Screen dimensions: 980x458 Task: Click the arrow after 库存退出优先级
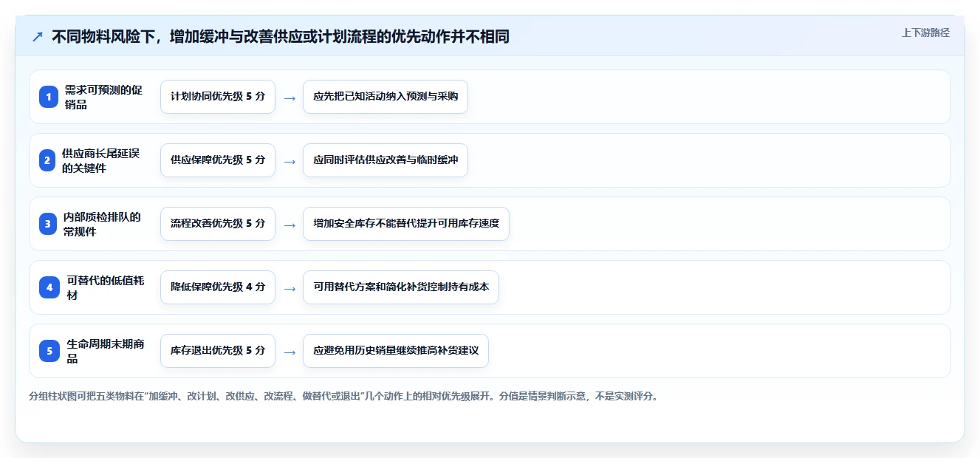(289, 352)
